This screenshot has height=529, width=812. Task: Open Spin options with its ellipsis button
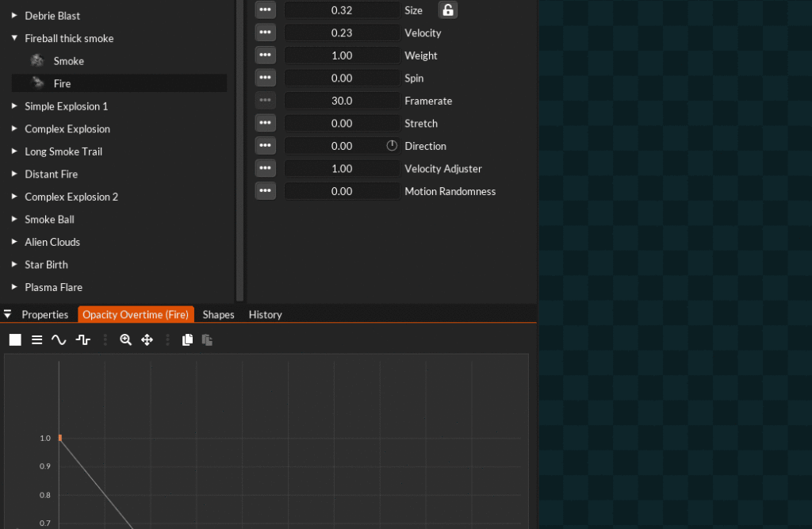265,78
